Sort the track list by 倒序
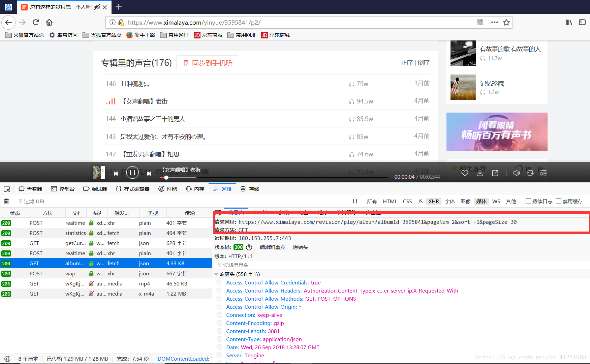This screenshot has height=364, width=590. tap(424, 63)
